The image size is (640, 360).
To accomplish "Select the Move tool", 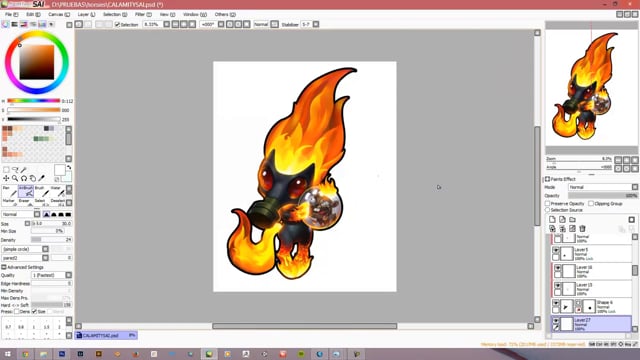I will click(6, 178).
